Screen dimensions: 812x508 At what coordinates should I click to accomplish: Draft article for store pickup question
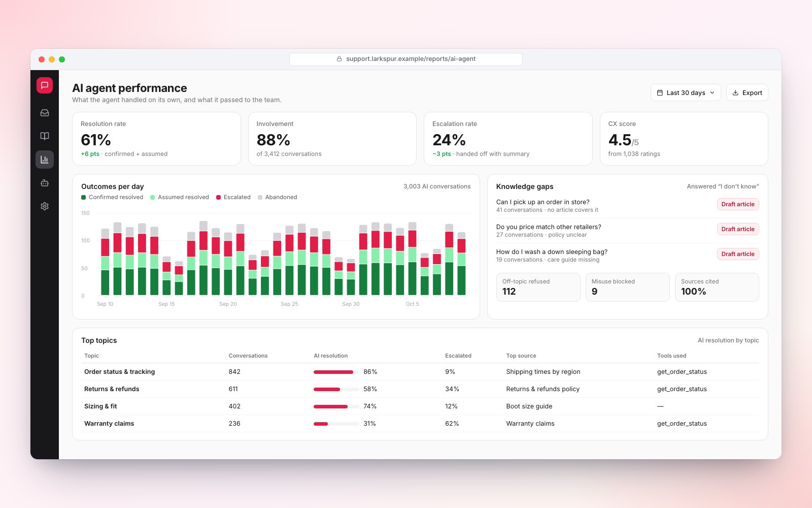click(x=738, y=204)
